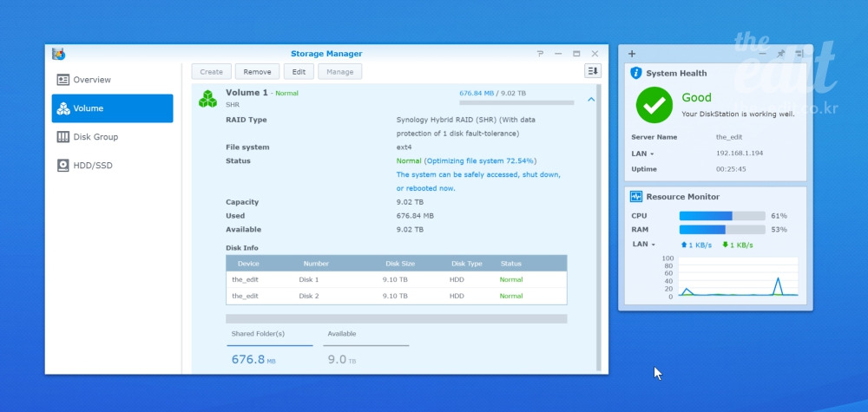Click the Disk Type column header
The image size is (868, 412).
[x=467, y=263]
